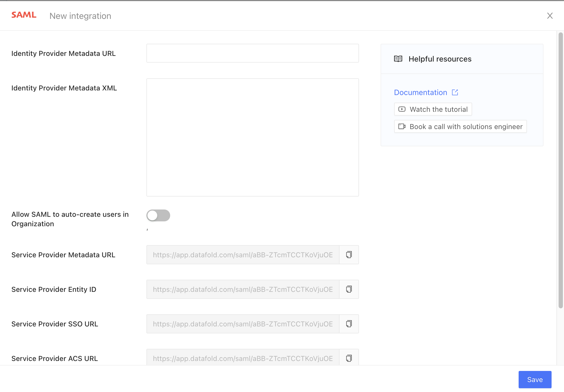Click Watch the tutorial button
The width and height of the screenshot is (564, 392).
(x=433, y=109)
